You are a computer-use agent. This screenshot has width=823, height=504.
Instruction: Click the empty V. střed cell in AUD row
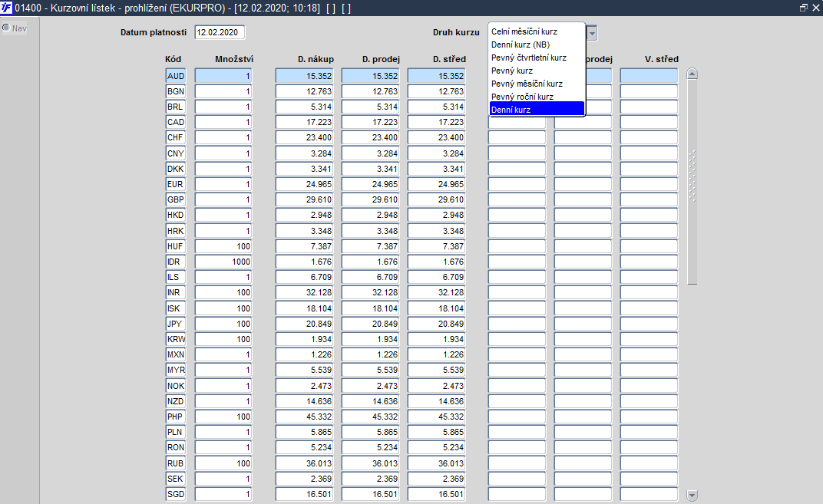(x=649, y=76)
